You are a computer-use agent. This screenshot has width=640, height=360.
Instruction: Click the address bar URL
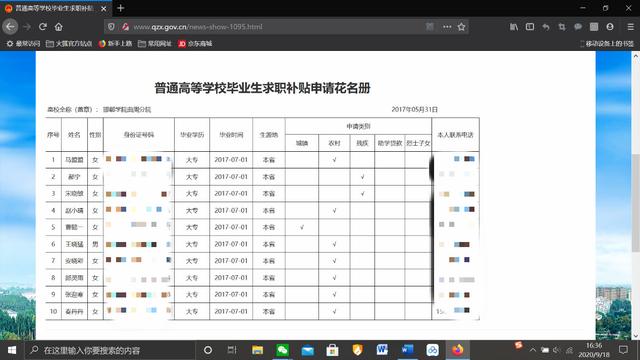click(x=198, y=27)
